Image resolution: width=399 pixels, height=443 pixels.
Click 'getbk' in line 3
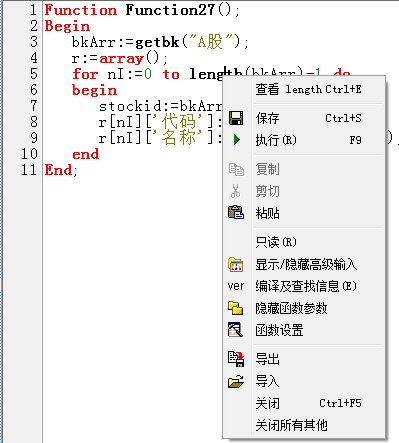coord(157,42)
